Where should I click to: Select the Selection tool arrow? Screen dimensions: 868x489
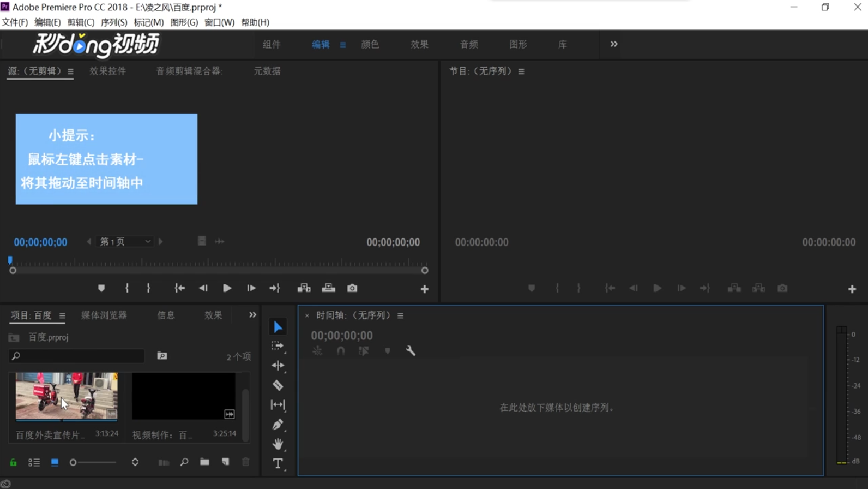(278, 326)
